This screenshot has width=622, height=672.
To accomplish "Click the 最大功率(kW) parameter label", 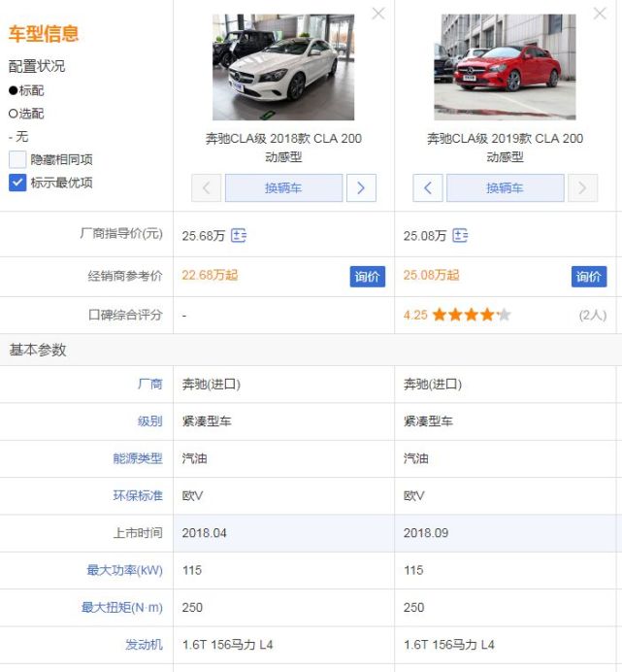I will coord(124,570).
